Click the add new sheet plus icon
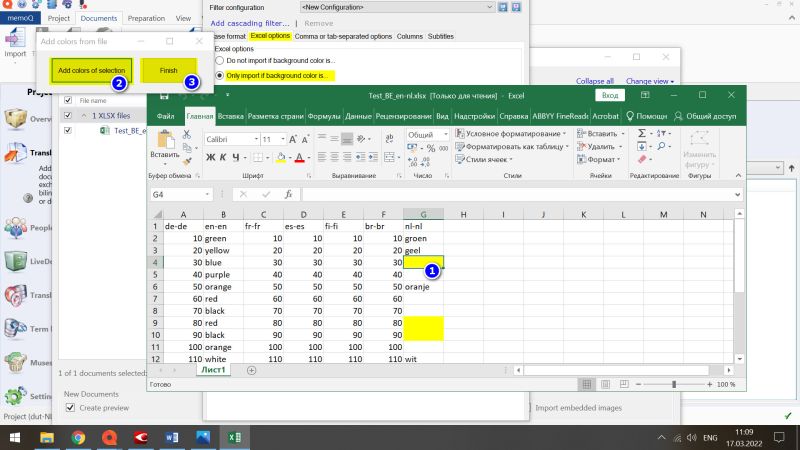Screen dimensions: 800x450 tap(251, 370)
